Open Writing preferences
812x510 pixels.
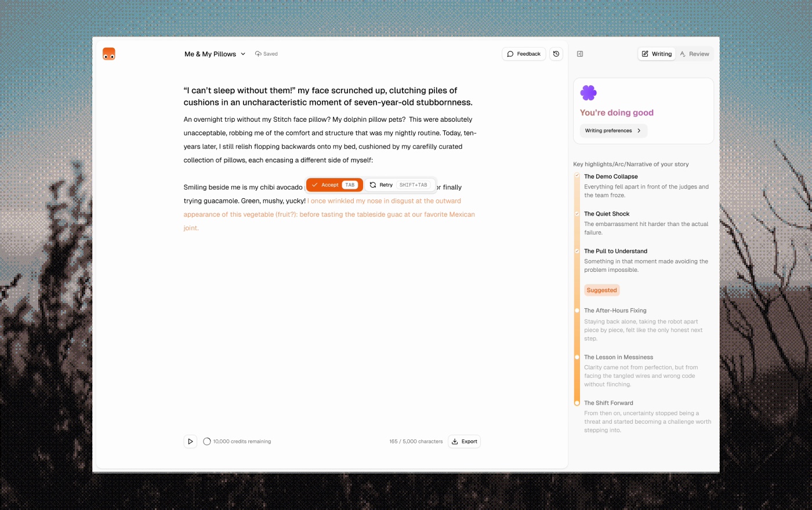pyautogui.click(x=613, y=131)
